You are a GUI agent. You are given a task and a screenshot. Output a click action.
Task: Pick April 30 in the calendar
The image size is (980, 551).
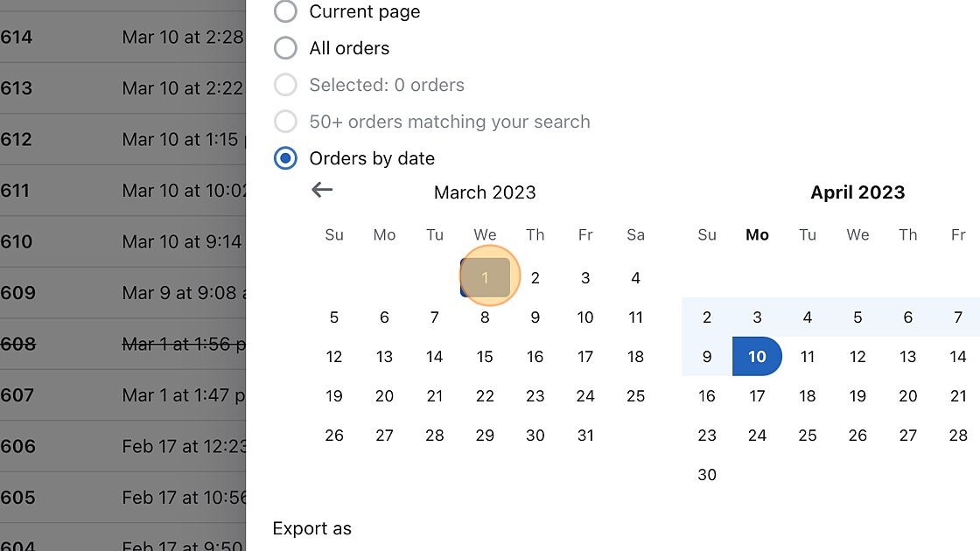(x=707, y=475)
